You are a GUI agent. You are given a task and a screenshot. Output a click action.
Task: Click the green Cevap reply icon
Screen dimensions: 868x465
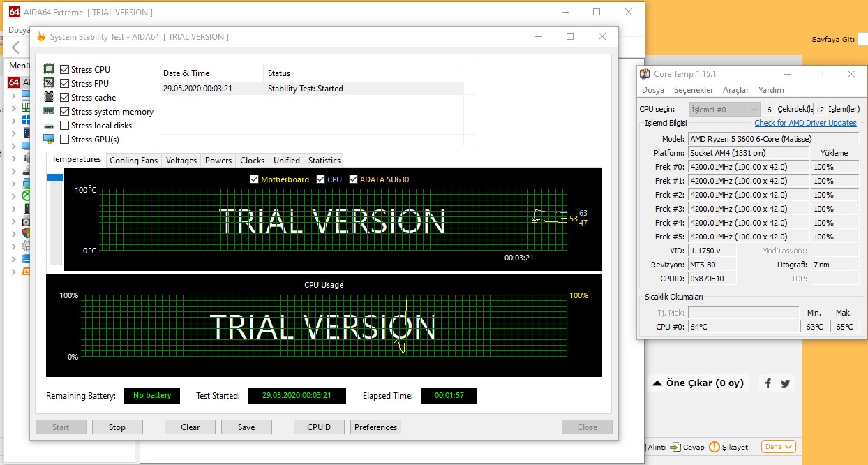click(x=675, y=447)
